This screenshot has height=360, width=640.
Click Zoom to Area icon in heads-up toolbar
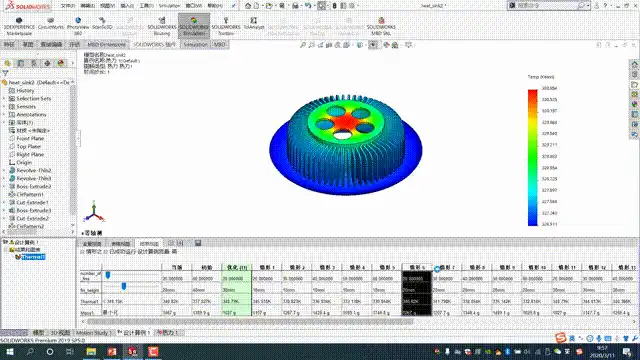[x=311, y=45]
